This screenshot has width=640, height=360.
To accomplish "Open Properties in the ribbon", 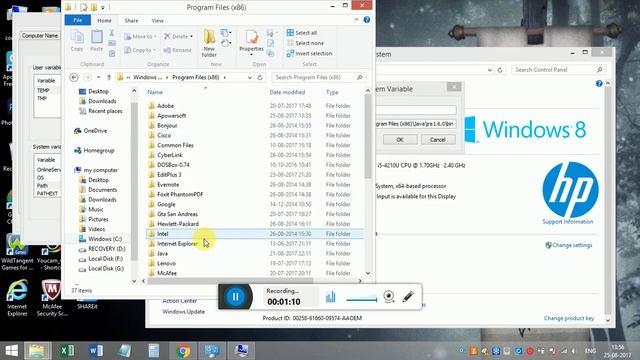I will pos(251,43).
